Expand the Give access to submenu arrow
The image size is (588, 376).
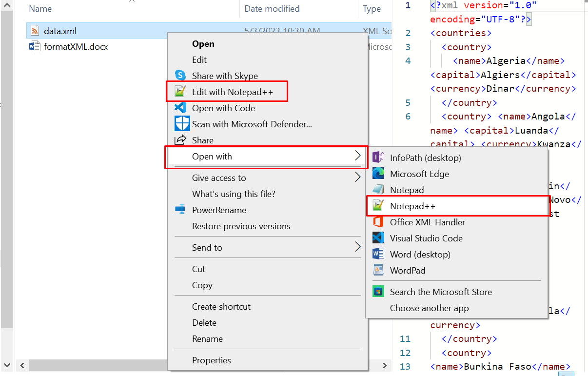[x=357, y=178]
